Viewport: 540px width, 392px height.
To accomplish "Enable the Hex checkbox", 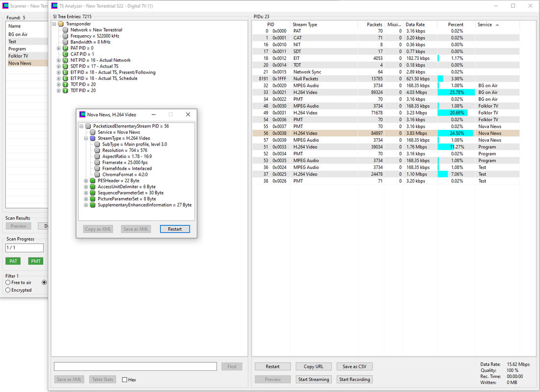I will pos(125,380).
